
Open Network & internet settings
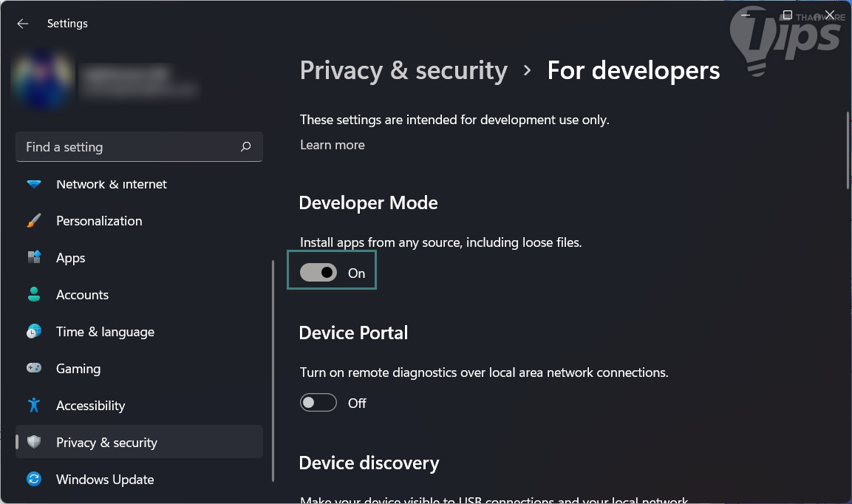tap(111, 184)
